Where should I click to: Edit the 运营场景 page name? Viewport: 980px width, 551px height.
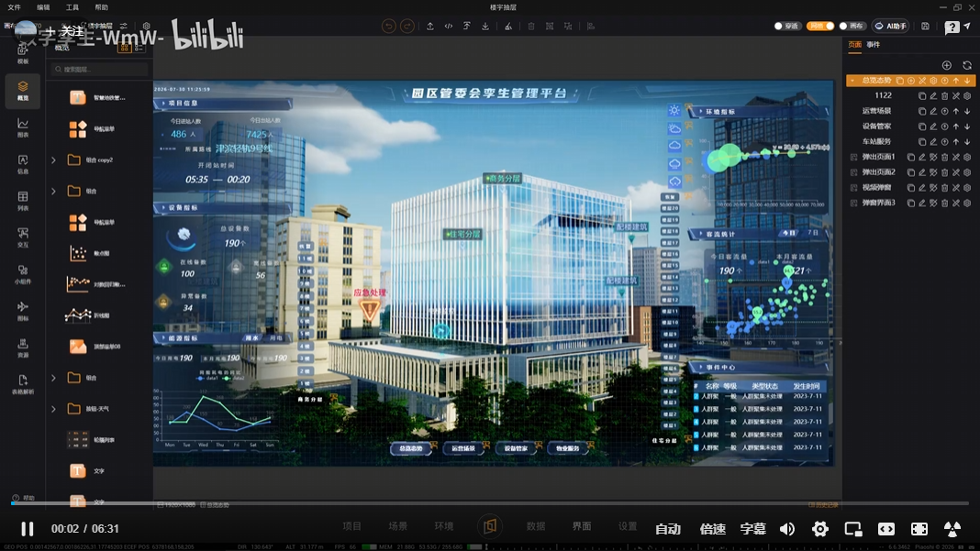[933, 111]
